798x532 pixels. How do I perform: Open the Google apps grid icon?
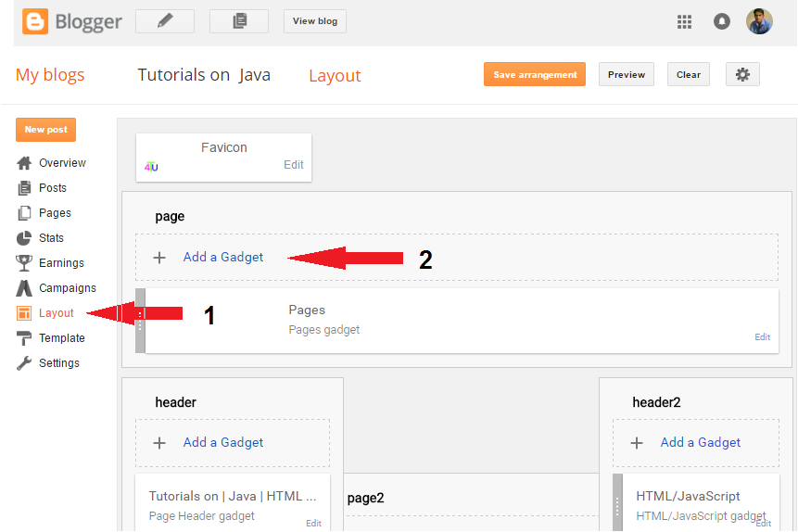pyautogui.click(x=685, y=21)
